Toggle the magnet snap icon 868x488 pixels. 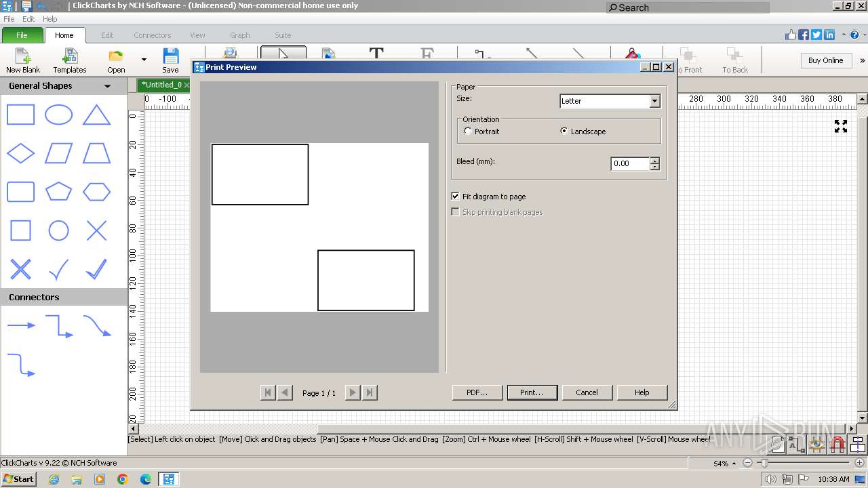[x=837, y=445]
